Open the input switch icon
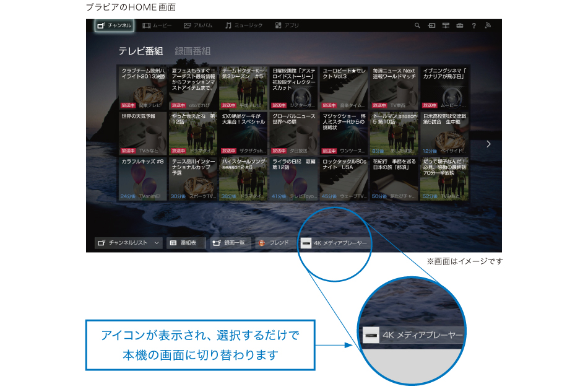The width and height of the screenshot is (588, 389). (431, 26)
